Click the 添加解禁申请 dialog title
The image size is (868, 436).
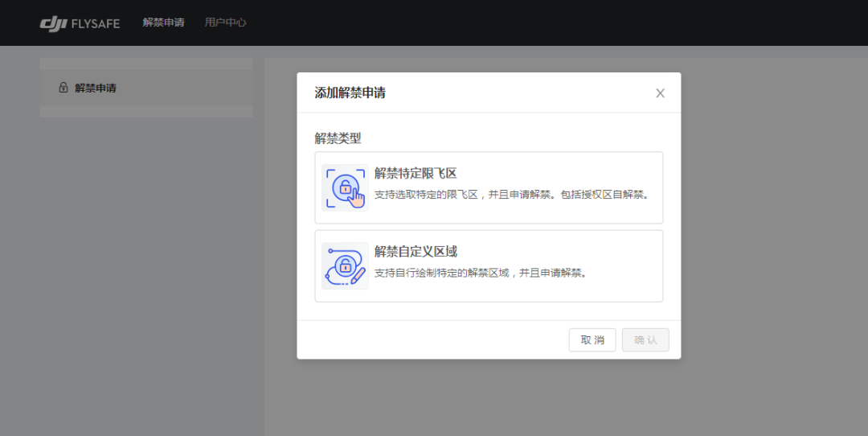(350, 93)
